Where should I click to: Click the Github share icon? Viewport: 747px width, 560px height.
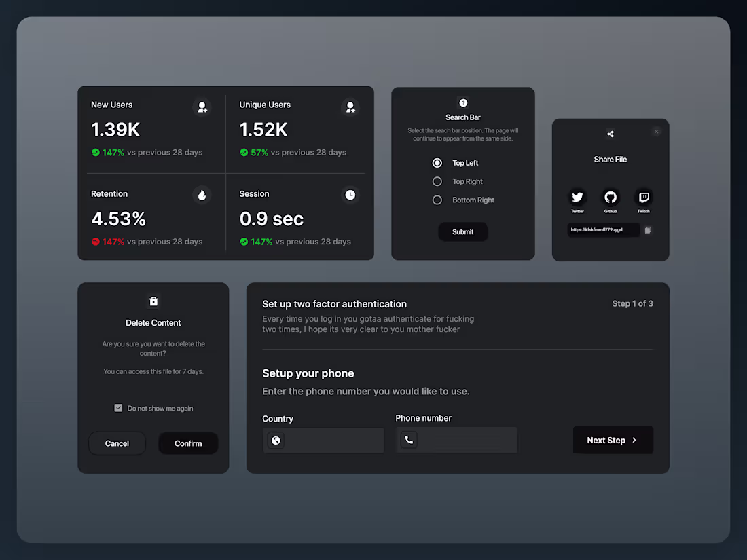(x=610, y=197)
